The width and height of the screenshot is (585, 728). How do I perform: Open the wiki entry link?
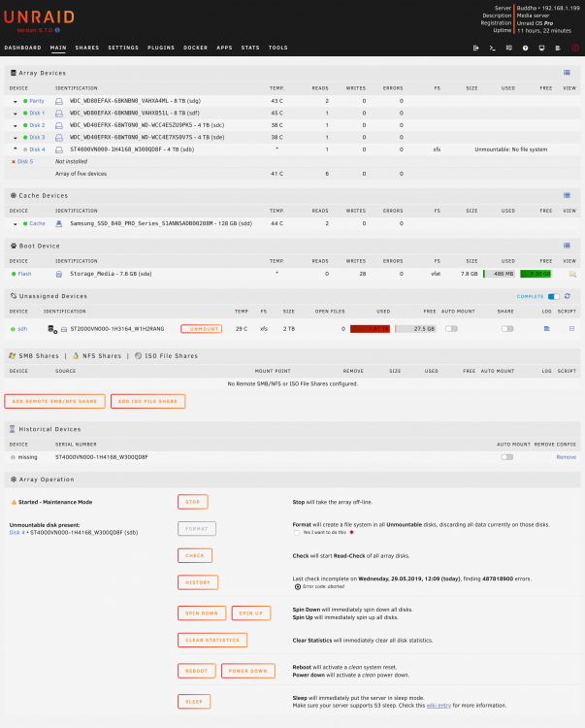(439, 706)
